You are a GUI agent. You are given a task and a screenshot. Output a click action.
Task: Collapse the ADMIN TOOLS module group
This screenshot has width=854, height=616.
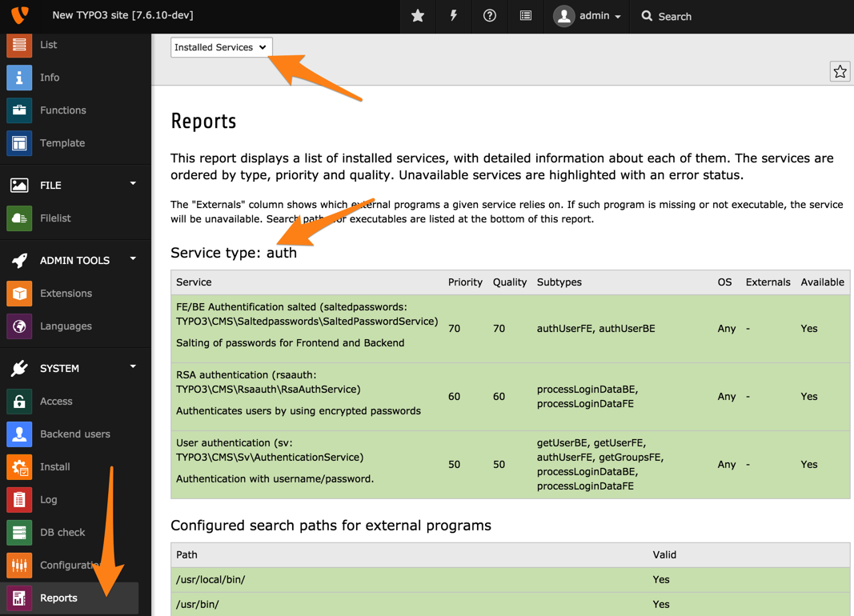[x=133, y=260]
